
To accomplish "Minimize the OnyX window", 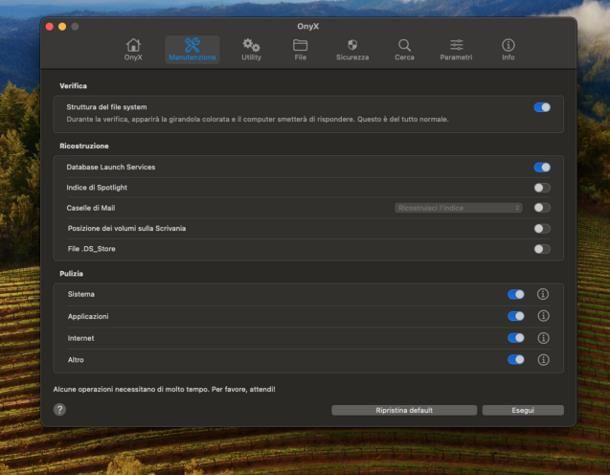I will pyautogui.click(x=62, y=26).
